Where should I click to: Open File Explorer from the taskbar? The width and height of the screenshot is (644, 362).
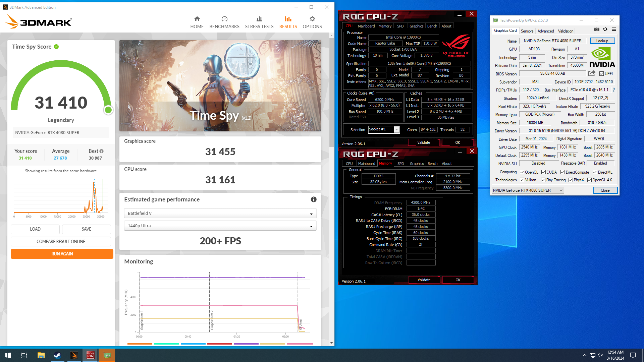[41, 355]
